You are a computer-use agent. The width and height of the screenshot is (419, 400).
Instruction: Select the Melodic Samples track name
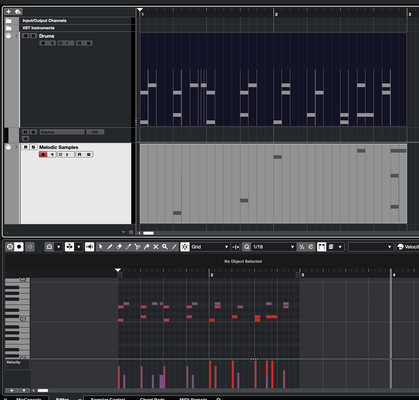(x=59, y=147)
